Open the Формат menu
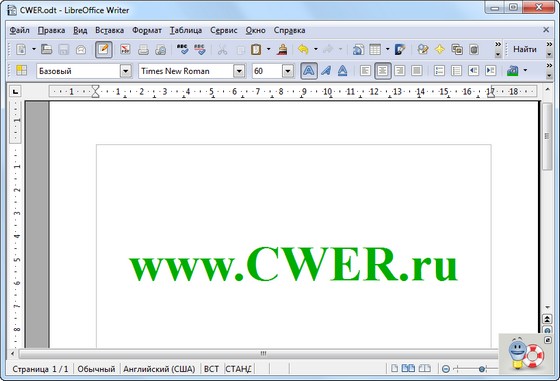This screenshot has width=560, height=381. pyautogui.click(x=147, y=30)
